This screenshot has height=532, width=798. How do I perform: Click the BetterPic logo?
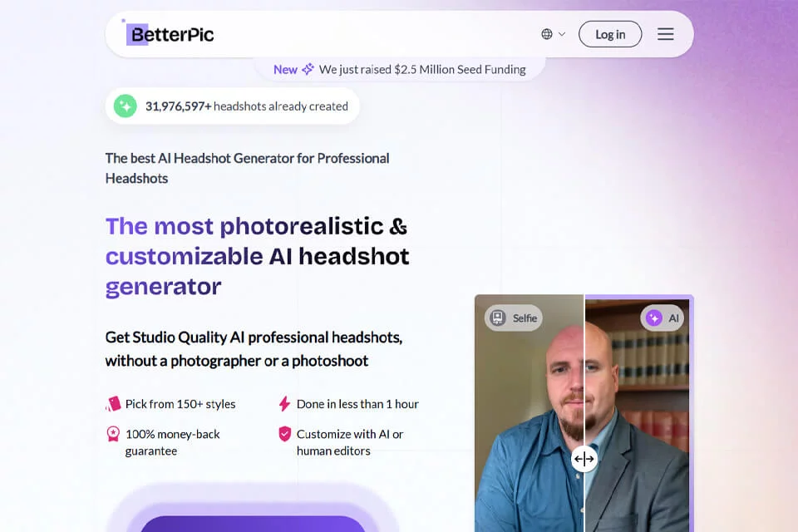[x=170, y=34]
